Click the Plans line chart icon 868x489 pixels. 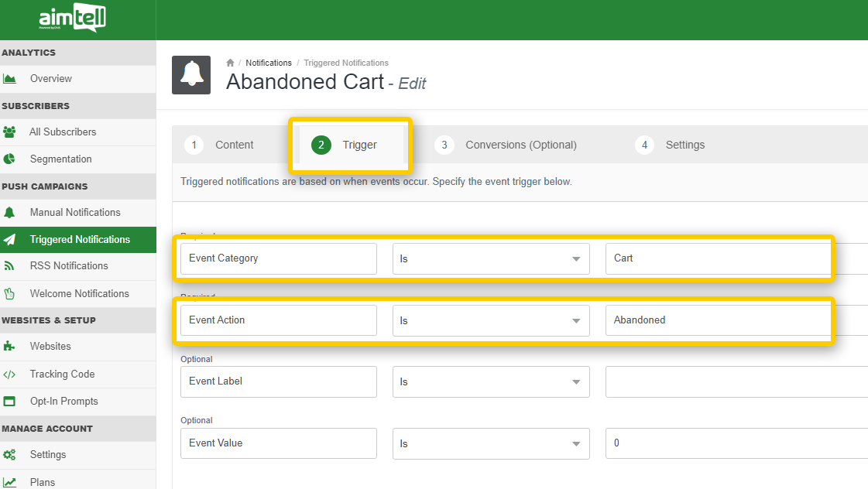tap(9, 482)
